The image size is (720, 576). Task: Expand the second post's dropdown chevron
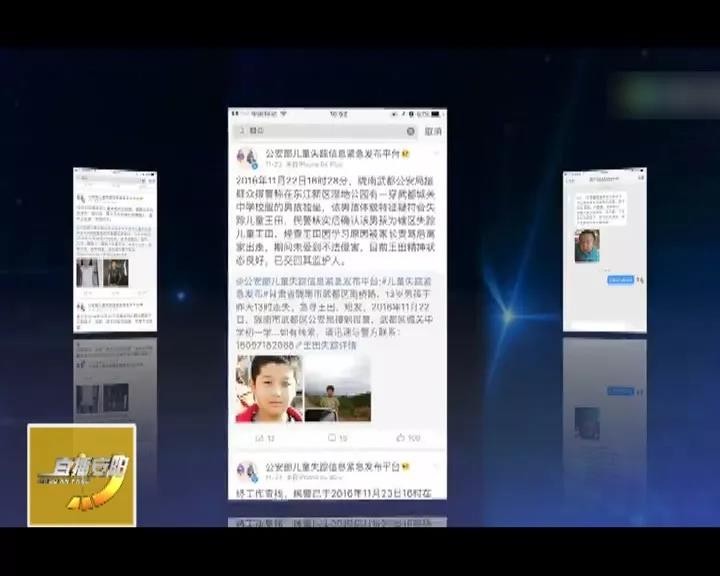436,464
